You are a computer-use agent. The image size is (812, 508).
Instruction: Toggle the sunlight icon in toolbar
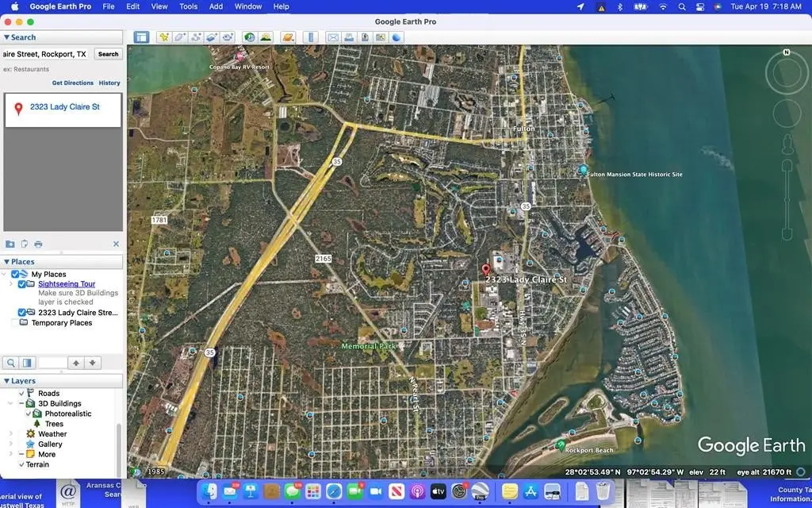point(266,37)
